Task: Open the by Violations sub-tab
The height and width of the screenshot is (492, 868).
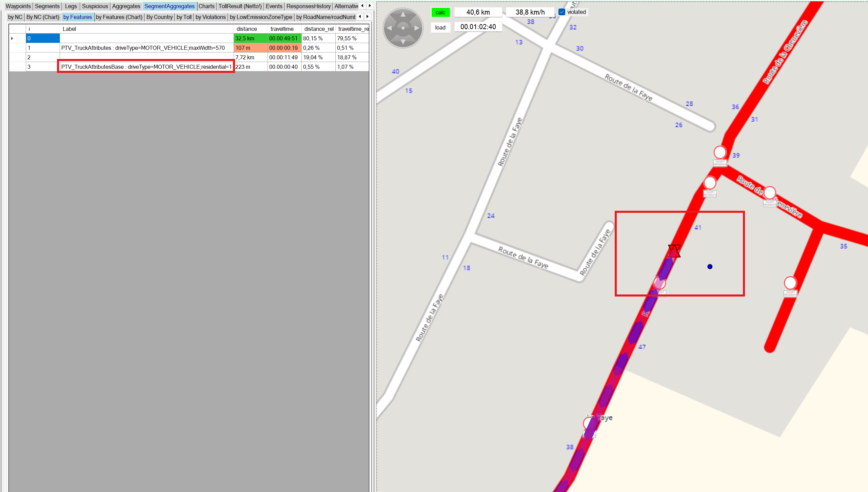Action: tap(210, 17)
